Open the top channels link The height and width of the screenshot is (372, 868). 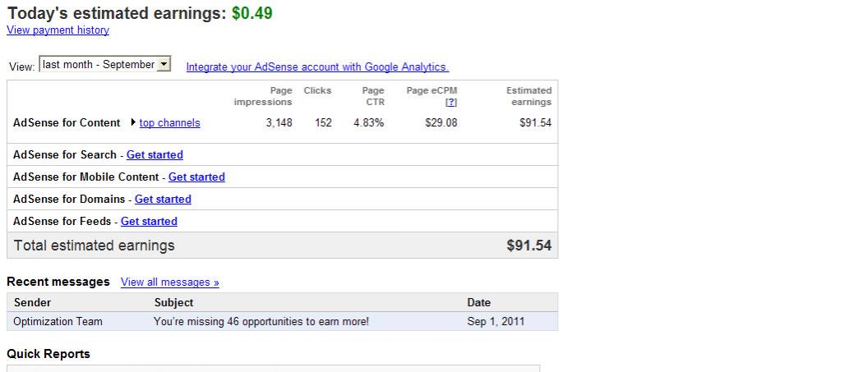click(x=169, y=123)
